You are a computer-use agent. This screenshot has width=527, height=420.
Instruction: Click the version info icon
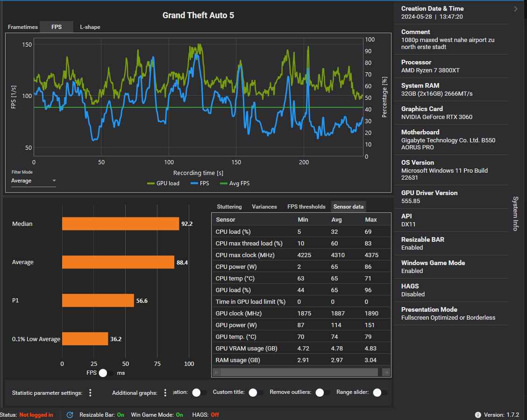477,415
